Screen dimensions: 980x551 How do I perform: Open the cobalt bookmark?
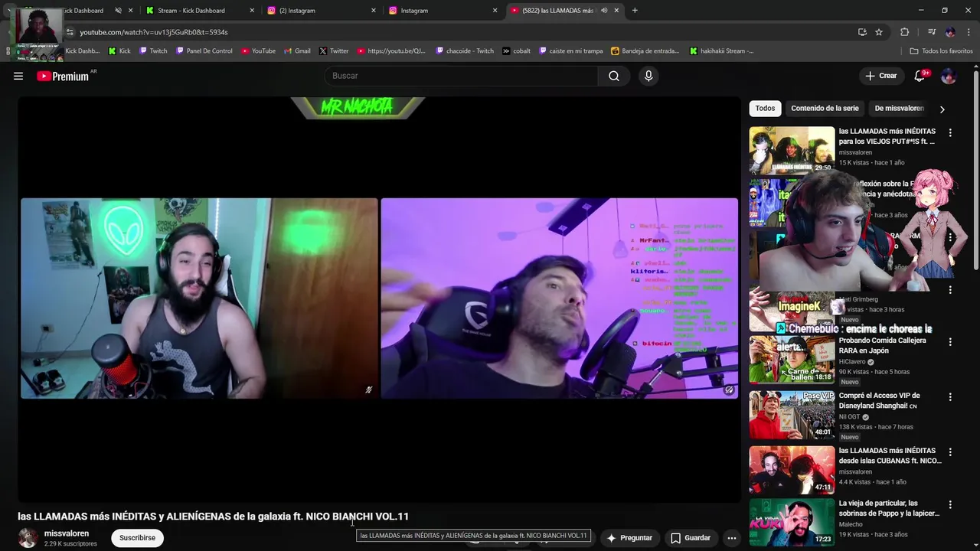pos(517,51)
